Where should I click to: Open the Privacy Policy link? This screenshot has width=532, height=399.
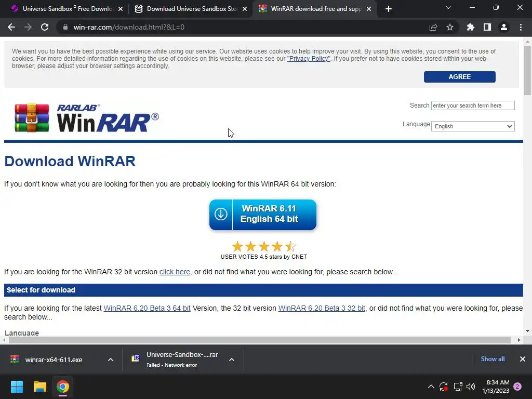tap(309, 59)
